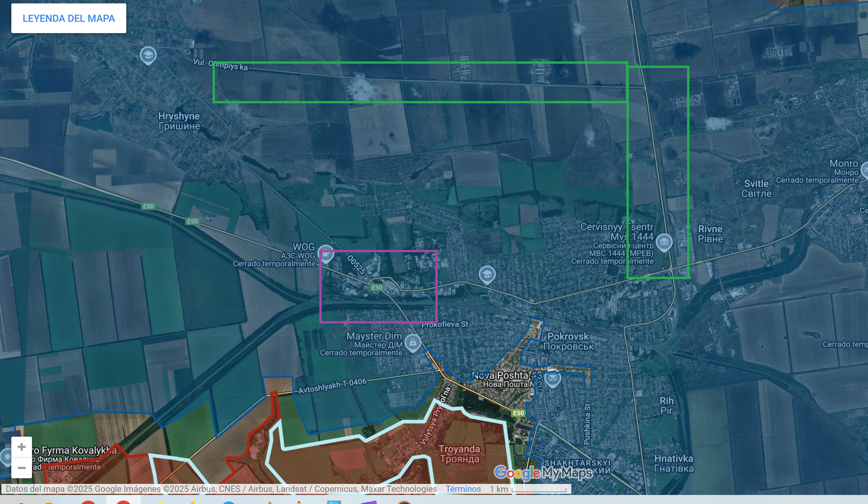Open the LEYENDA DEL MAPA panel

coord(69,18)
